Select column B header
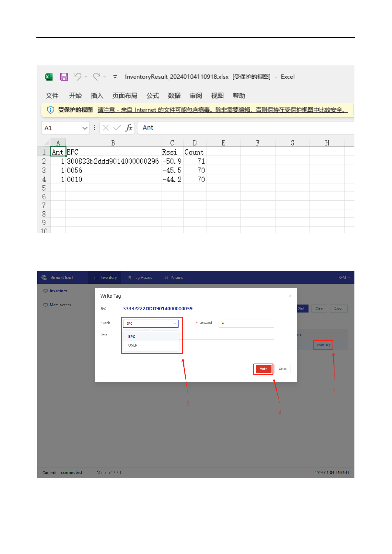Viewport: 392px width, 554px height. [113, 143]
